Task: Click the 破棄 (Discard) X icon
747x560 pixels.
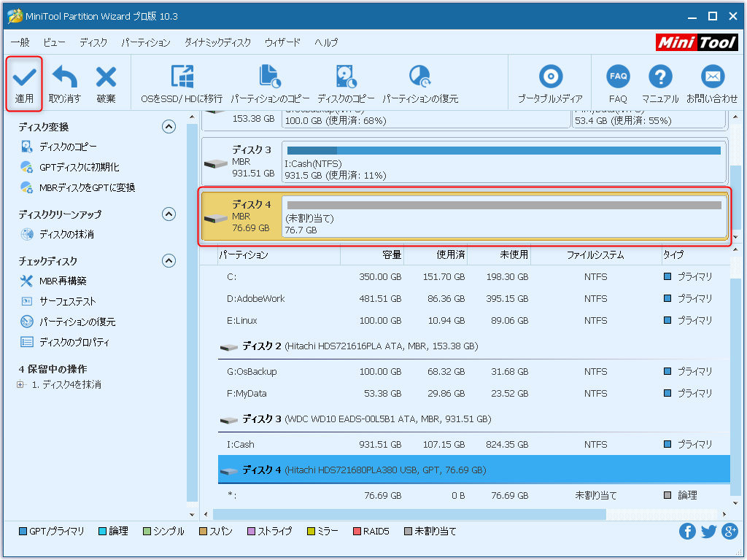Action: click(106, 77)
